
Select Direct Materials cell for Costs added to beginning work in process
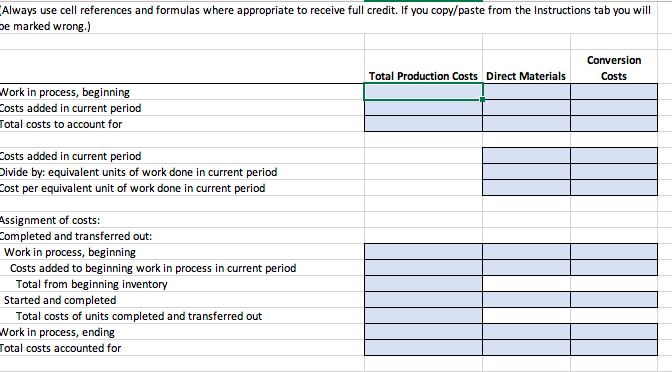(526, 268)
